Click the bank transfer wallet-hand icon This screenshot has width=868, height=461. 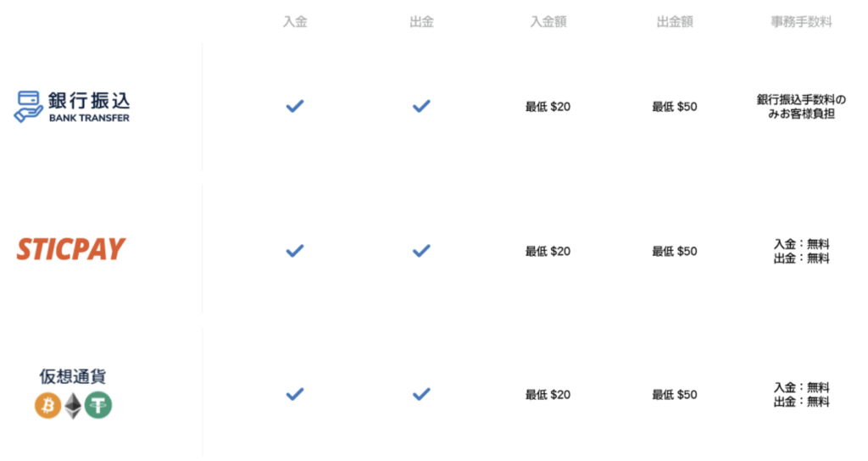pos(28,106)
